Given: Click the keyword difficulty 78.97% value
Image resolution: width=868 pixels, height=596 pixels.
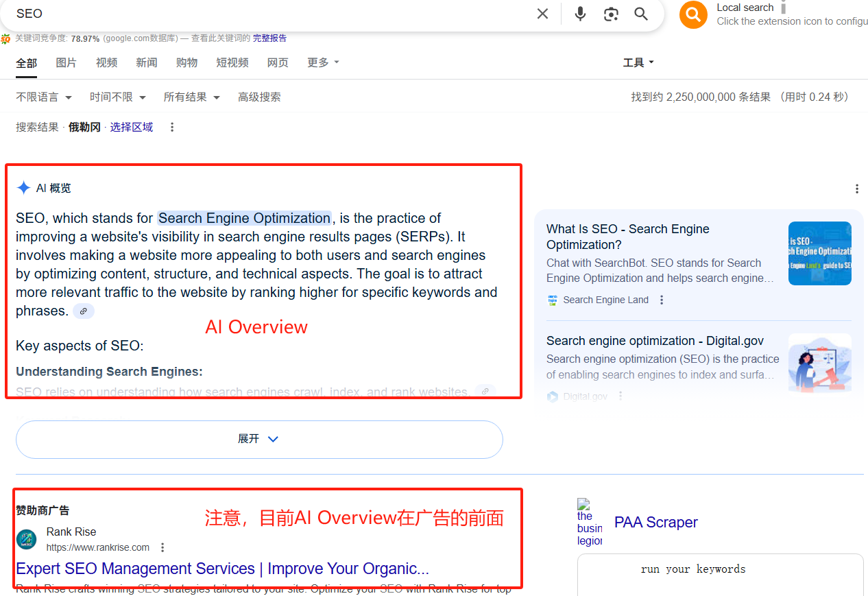Looking at the screenshot, I should point(85,38).
